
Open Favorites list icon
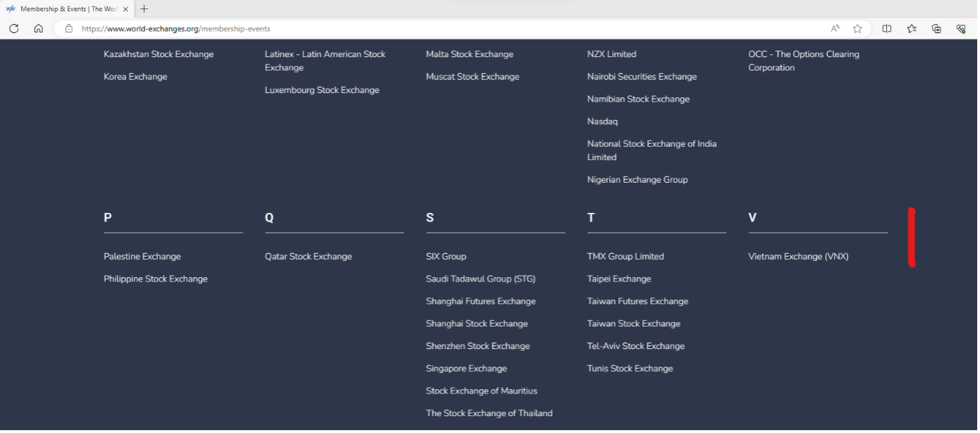[912, 29]
